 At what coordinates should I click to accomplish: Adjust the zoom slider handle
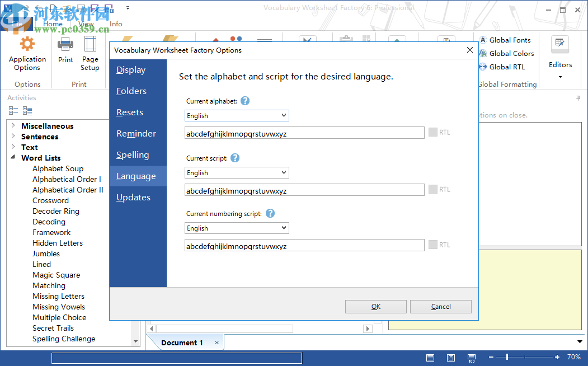[x=507, y=358]
